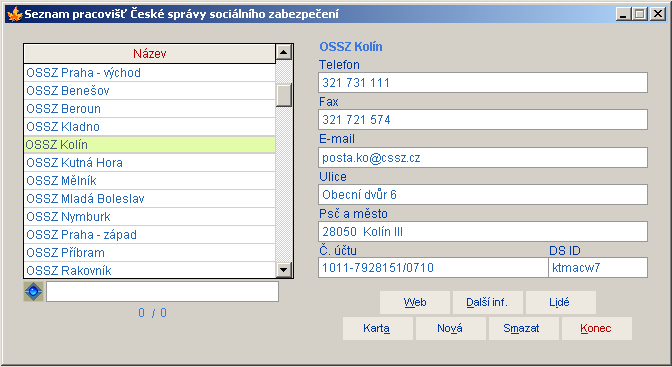This screenshot has width=672, height=367.
Task: Click the list scrollbar up arrow
Action: pos(284,52)
